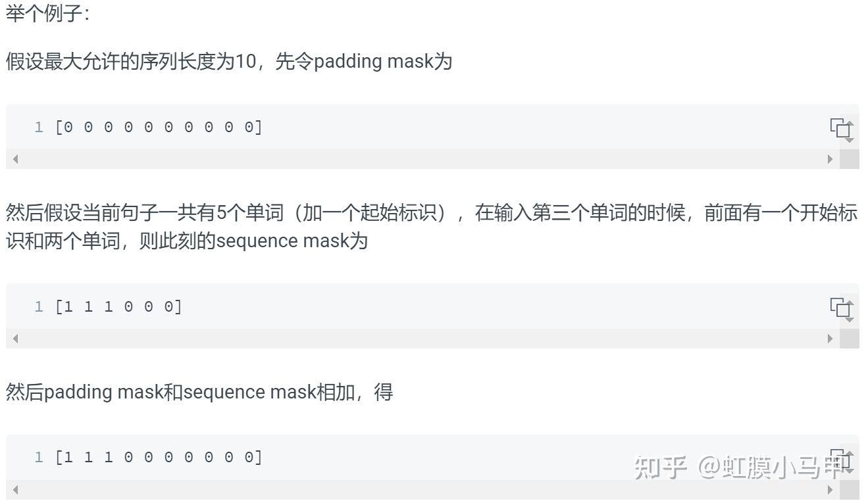
Task: Click the code line [1 1 1 0 0 0 0 0 0 0]
Action: point(159,457)
